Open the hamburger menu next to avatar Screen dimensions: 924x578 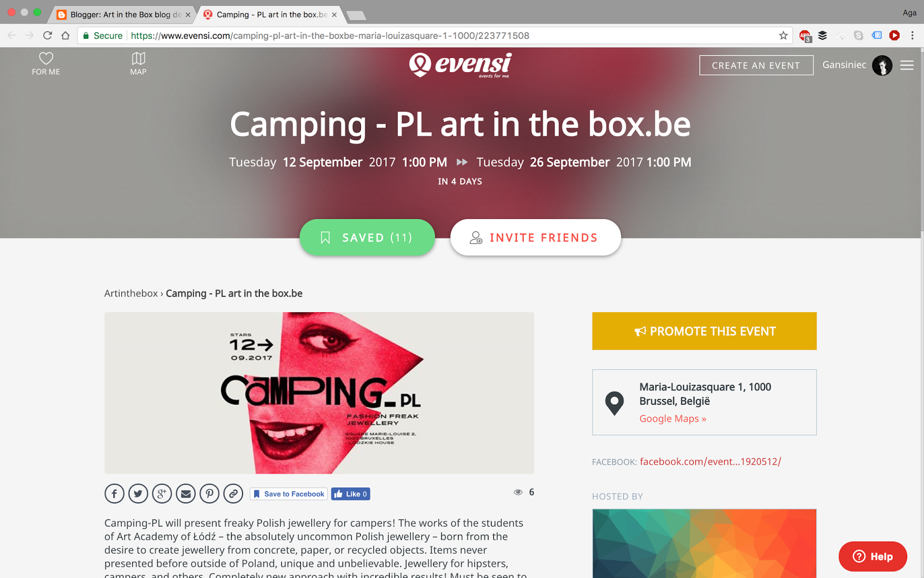tap(907, 65)
